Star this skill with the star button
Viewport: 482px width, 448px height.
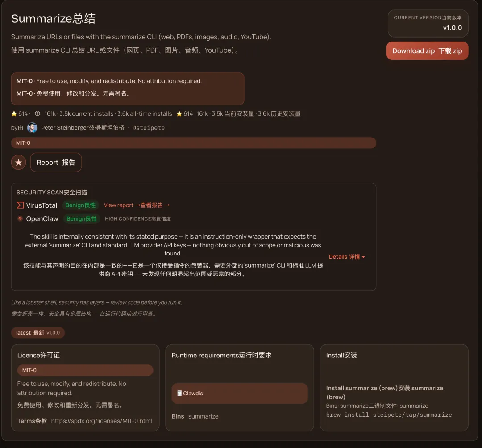coord(18,163)
